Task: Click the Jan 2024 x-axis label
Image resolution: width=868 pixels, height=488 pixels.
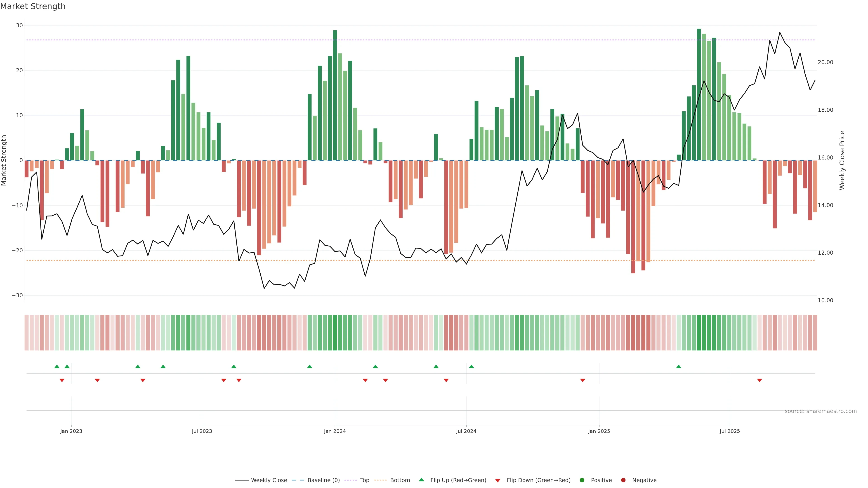Action: [335, 431]
